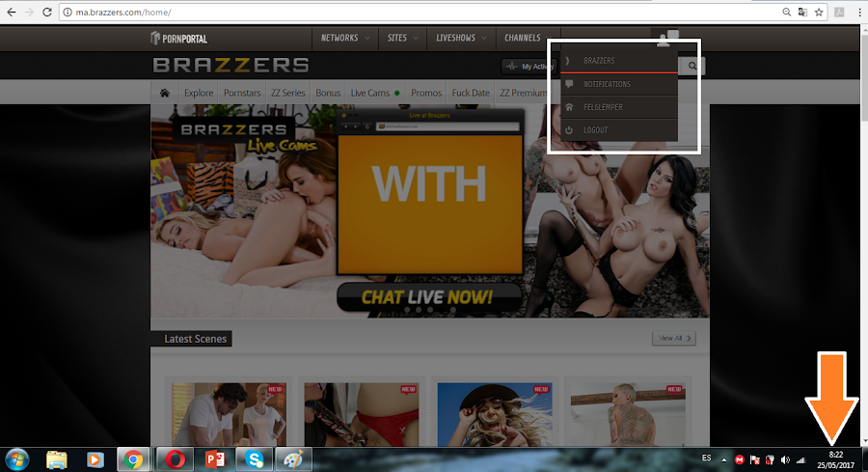Open scene thumbnail showing woman in hat
Screen dimensions: 868x472
click(x=495, y=414)
